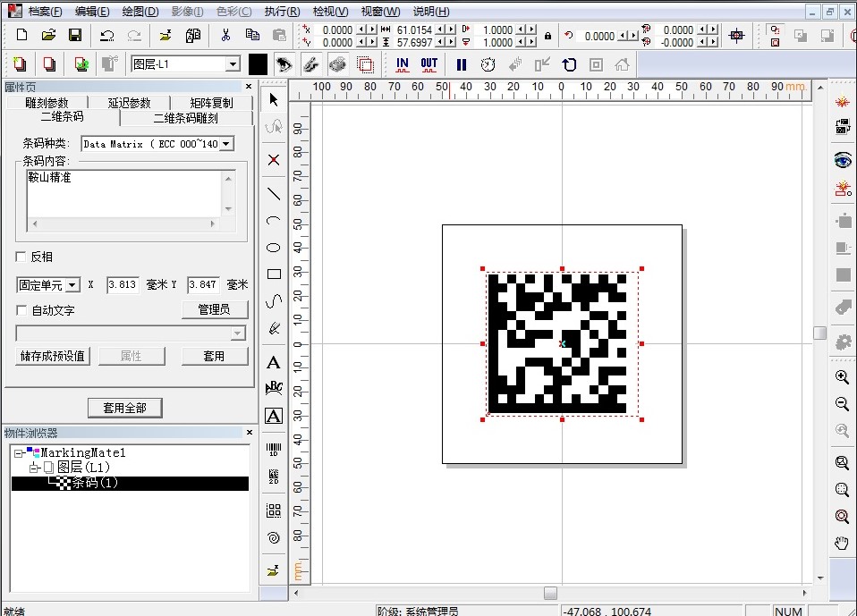
Task: Click the Data Matrix barcode on canvas
Action: click(557, 343)
